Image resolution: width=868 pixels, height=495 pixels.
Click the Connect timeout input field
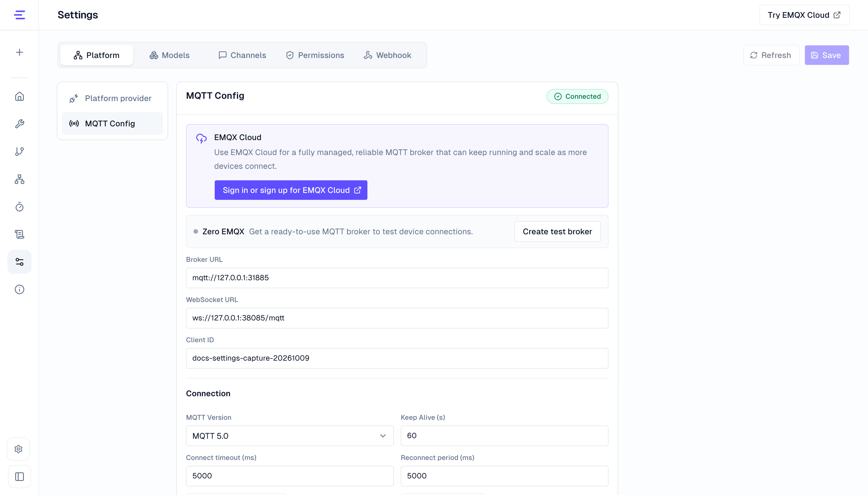[290, 476]
